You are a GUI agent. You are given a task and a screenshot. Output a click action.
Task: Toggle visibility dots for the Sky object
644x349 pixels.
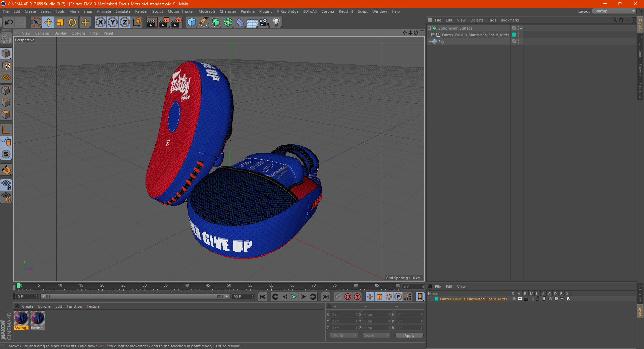point(518,41)
